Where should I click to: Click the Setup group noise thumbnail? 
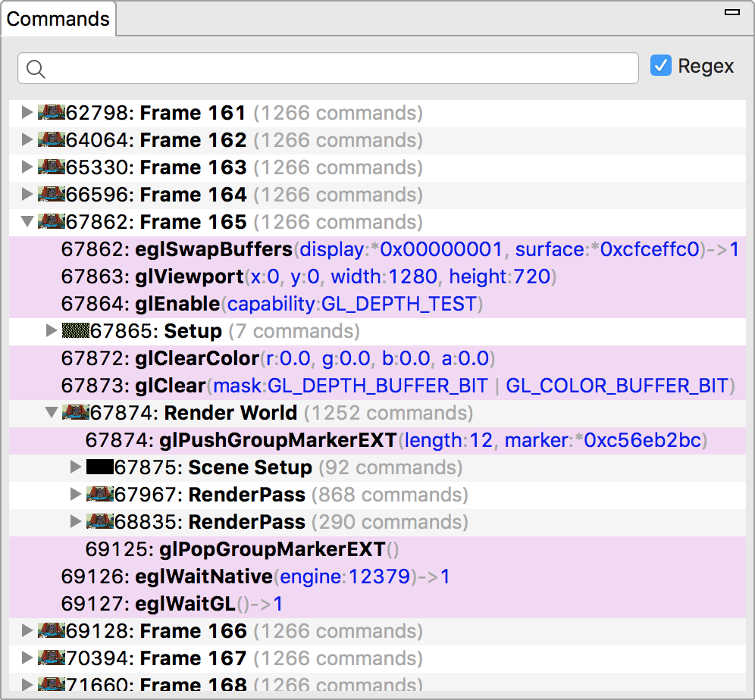pos(76,331)
